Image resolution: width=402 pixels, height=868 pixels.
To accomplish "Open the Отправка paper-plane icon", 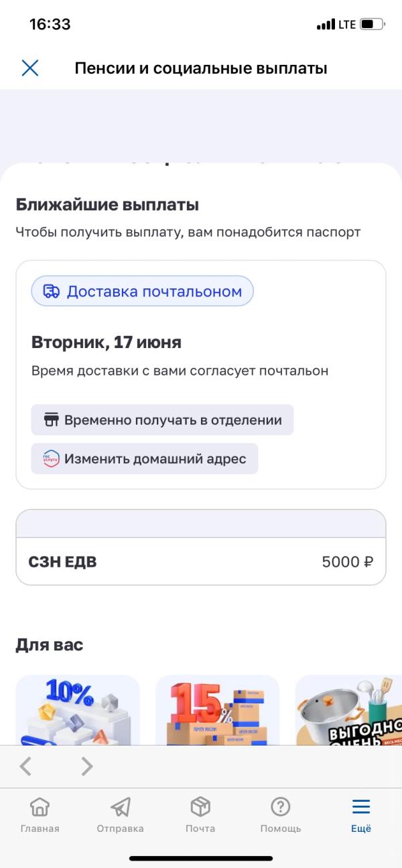I will [x=120, y=808].
